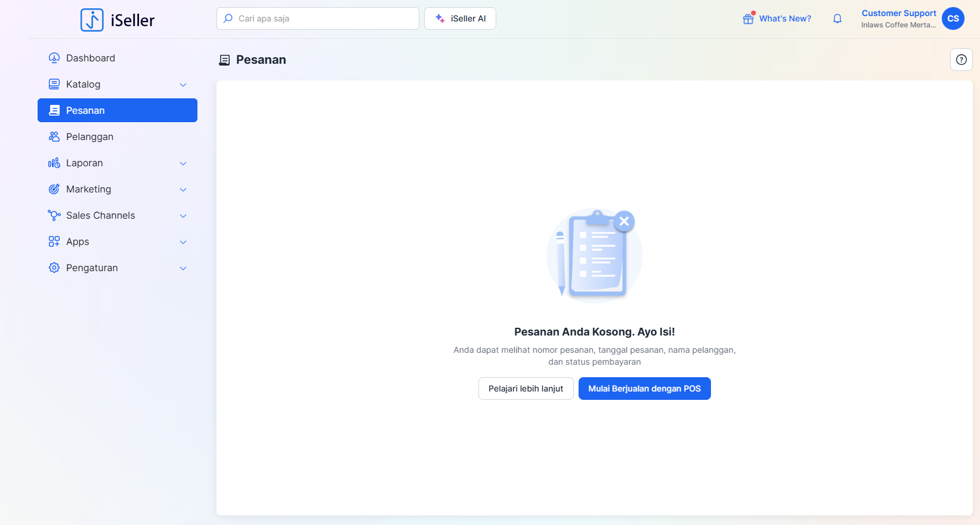The width and height of the screenshot is (980, 525).
Task: Go to the Dashboard menu item
Action: click(x=91, y=58)
